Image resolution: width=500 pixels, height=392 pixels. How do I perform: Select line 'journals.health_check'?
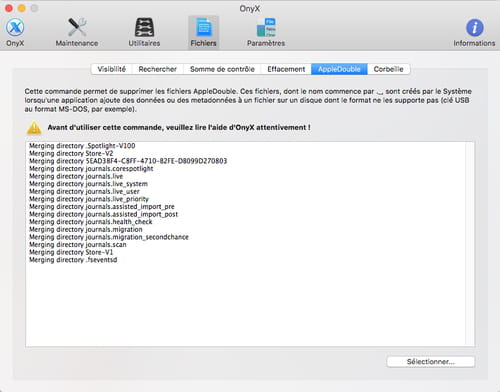[x=91, y=222]
